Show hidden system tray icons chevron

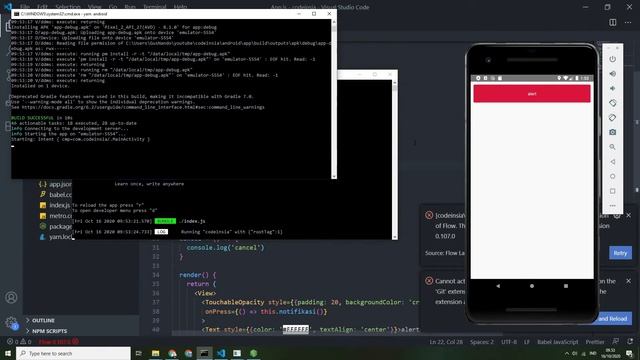click(566, 353)
